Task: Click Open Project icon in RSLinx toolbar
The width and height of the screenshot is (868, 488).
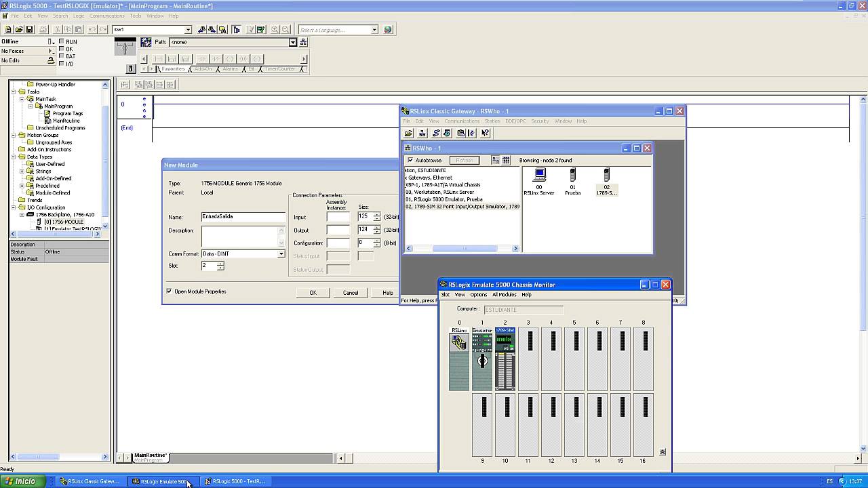Action: click(x=408, y=134)
